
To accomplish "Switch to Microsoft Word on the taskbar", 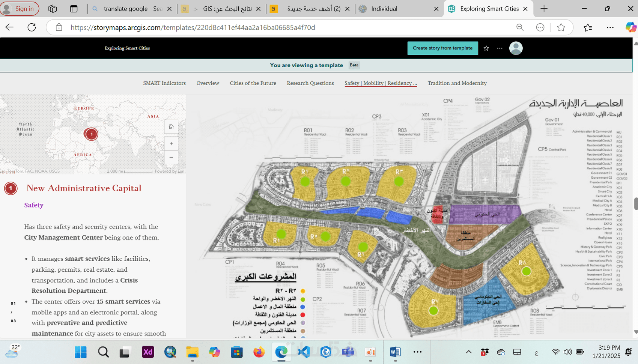I will click(x=395, y=352).
